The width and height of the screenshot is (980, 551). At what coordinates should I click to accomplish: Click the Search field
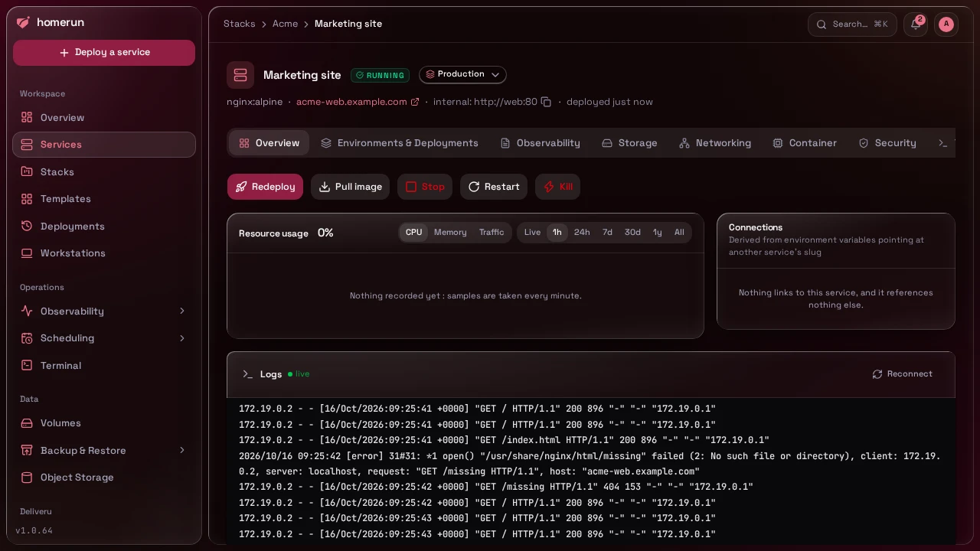pyautogui.click(x=852, y=24)
